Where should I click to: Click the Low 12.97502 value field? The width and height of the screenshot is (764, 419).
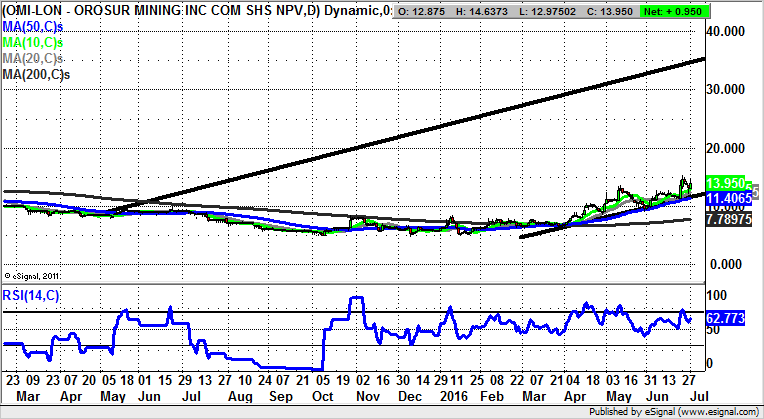(x=558, y=10)
